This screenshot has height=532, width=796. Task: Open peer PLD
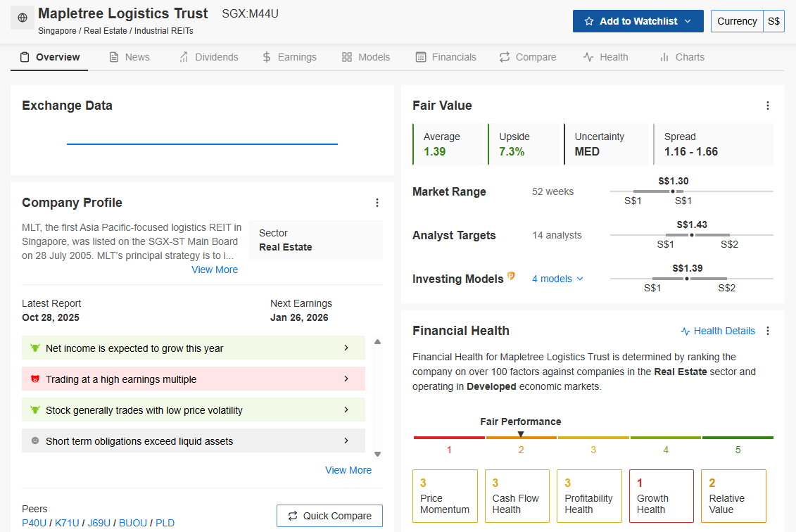click(x=165, y=523)
